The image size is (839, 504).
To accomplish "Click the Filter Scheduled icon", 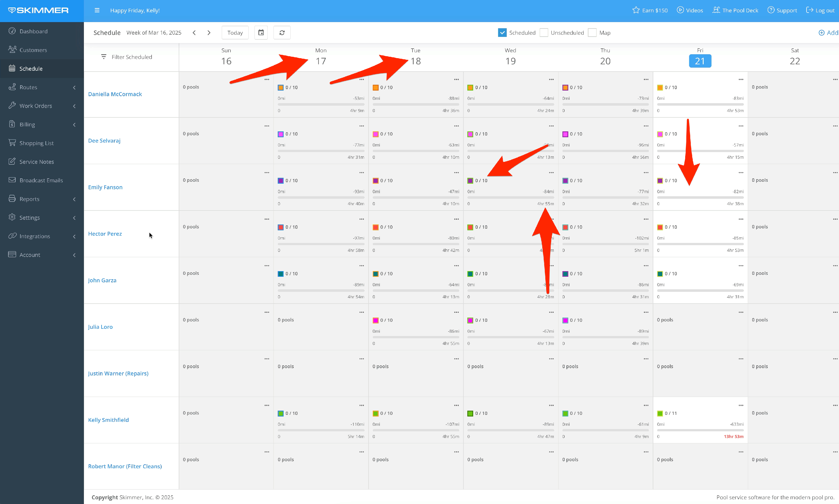I will [x=103, y=57].
